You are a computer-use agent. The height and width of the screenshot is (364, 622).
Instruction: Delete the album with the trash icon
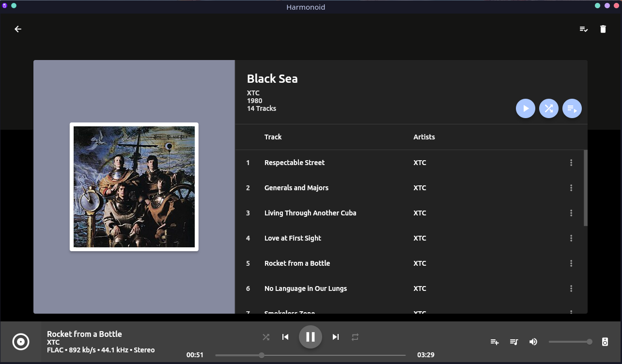point(603,29)
